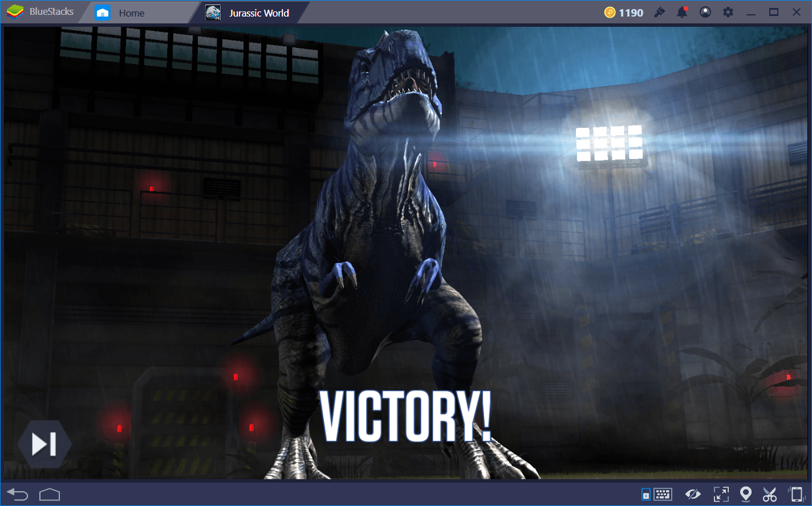Open the pin tool icon in title bar

[x=660, y=12]
